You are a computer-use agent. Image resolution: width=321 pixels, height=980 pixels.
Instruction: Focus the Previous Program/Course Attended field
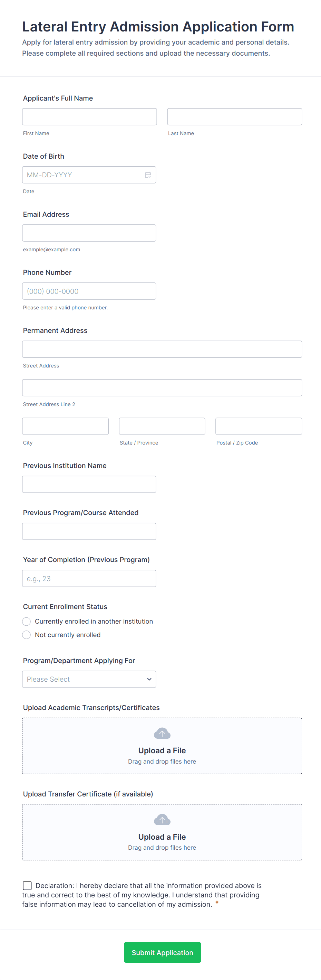coord(89,531)
